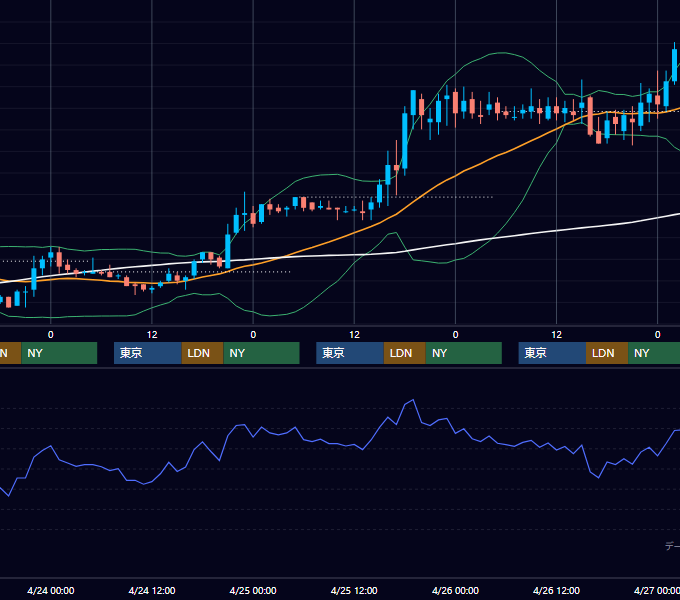Click the NY session block spanning 4/26 00:00

point(464,353)
